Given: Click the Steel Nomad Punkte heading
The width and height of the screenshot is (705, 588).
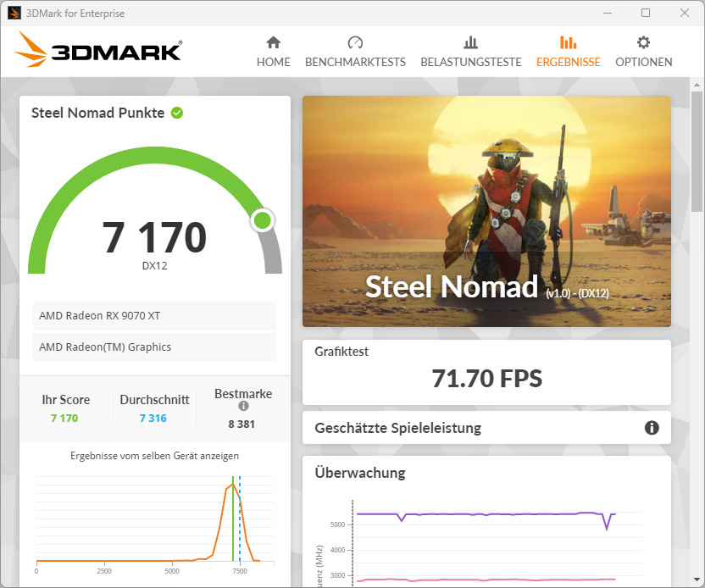Looking at the screenshot, I should click(97, 113).
